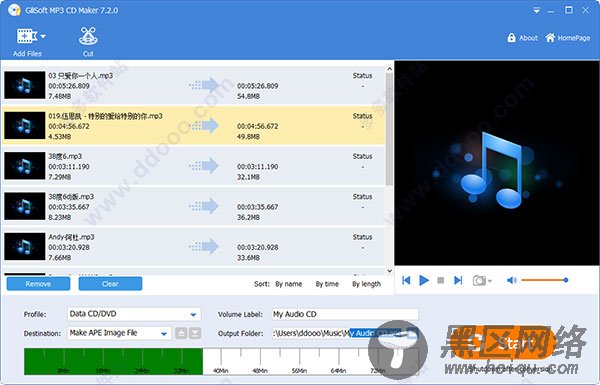
Task: Select 38度6dj版.mp3 thumbnail
Action: pyautogui.click(x=24, y=206)
